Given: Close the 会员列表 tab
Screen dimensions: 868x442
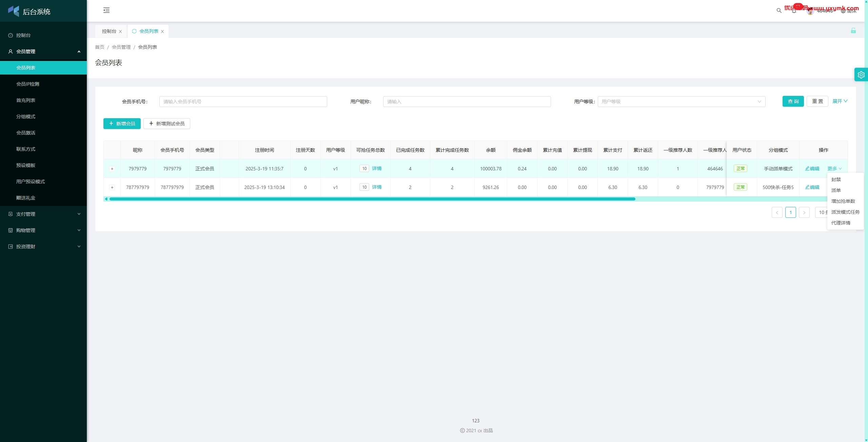Looking at the screenshot, I should coord(162,31).
